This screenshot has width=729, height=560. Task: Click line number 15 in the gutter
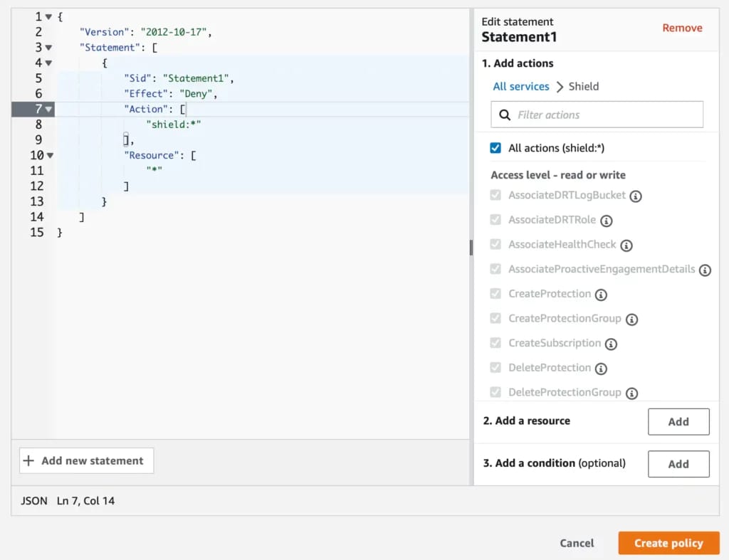tap(37, 233)
